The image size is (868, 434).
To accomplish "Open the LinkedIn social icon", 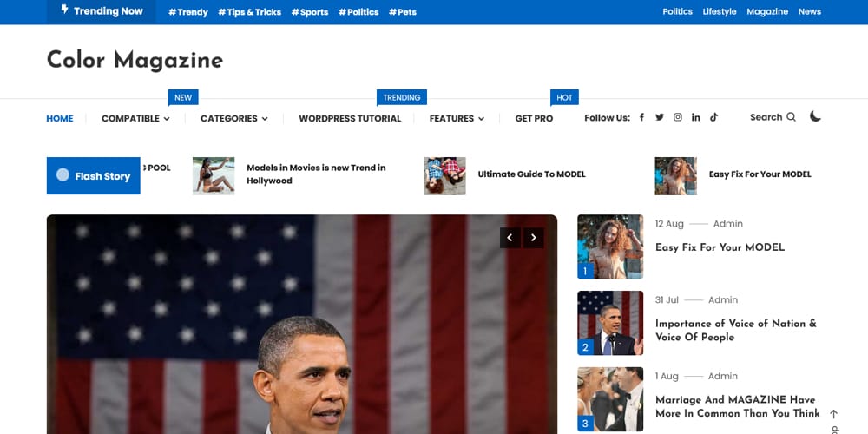I will click(x=696, y=118).
